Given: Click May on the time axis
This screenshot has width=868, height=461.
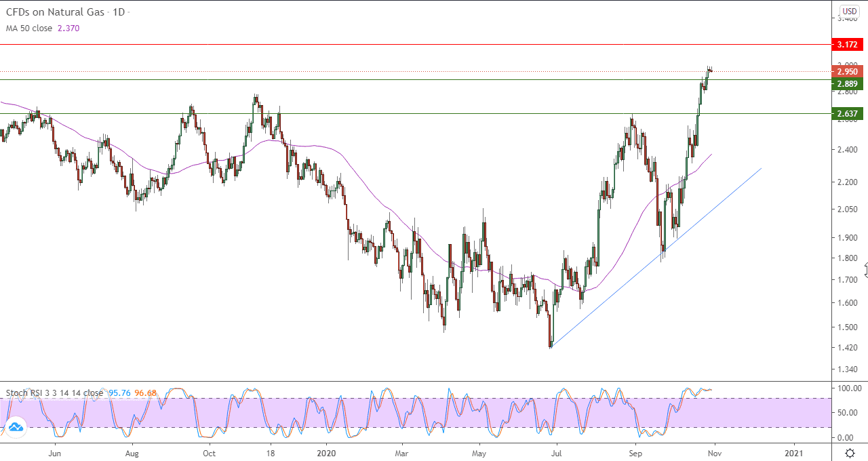Looking at the screenshot, I should pos(479,452).
